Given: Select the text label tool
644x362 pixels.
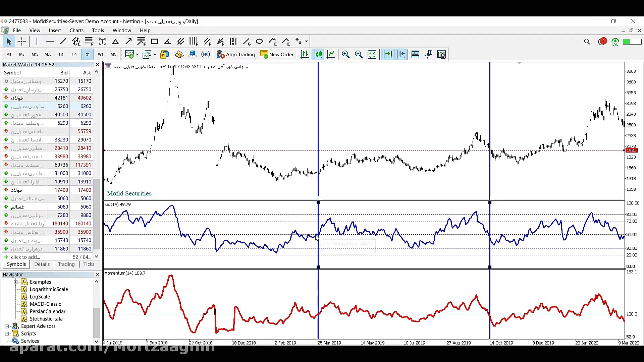Looking at the screenshot, I should point(102,42).
